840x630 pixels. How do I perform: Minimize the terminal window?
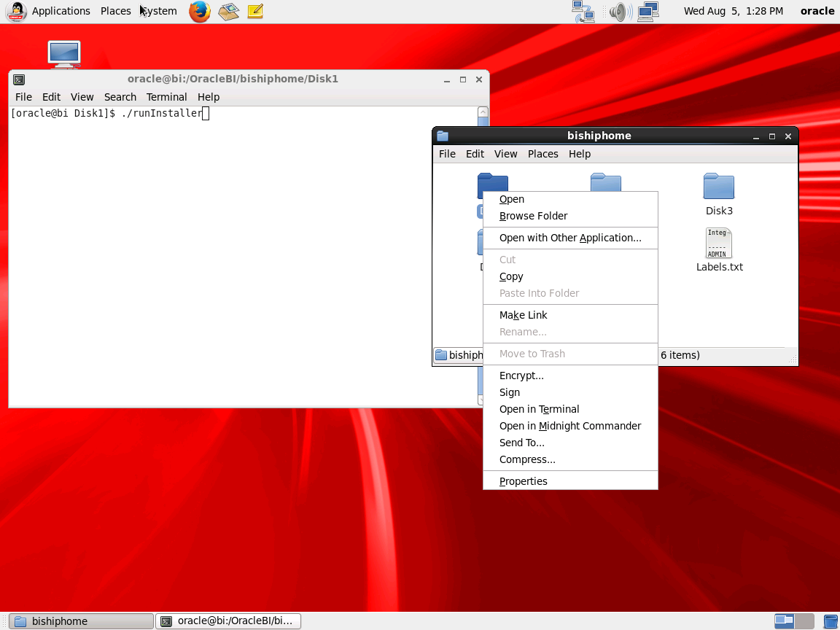(447, 79)
